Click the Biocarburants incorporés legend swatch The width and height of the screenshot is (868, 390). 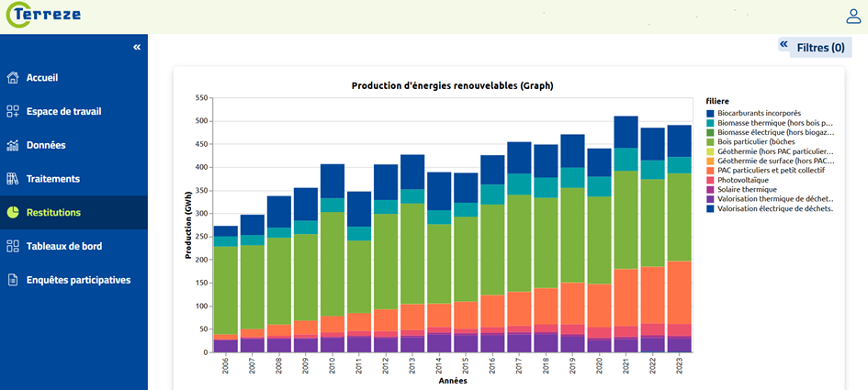pyautogui.click(x=710, y=113)
